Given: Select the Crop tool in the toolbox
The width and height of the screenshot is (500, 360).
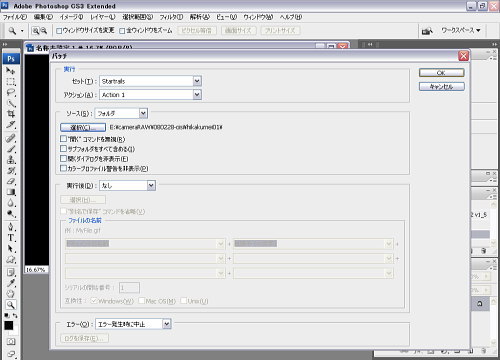Looking at the screenshot, I should click(11, 114).
